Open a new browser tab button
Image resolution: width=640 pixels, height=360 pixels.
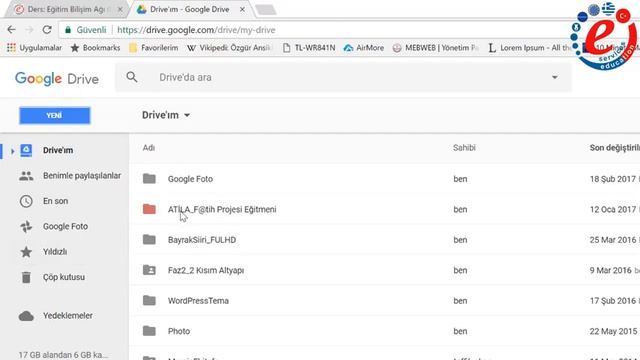(x=266, y=9)
